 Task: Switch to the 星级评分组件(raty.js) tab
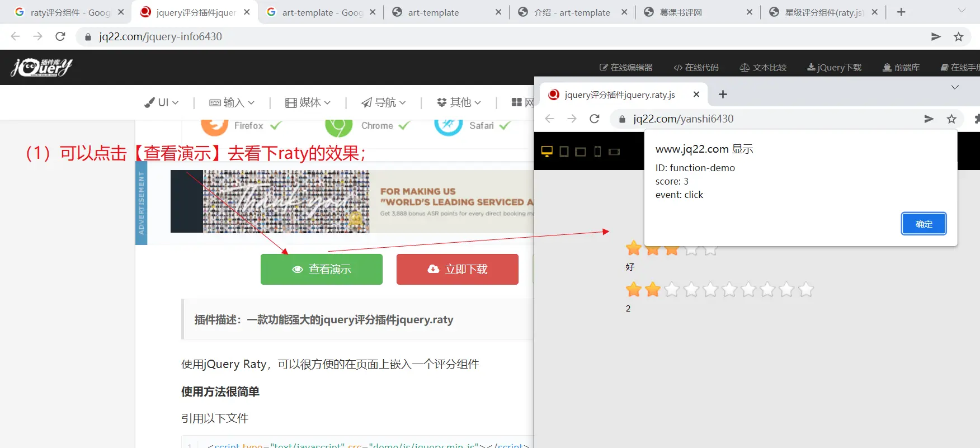coord(823,12)
